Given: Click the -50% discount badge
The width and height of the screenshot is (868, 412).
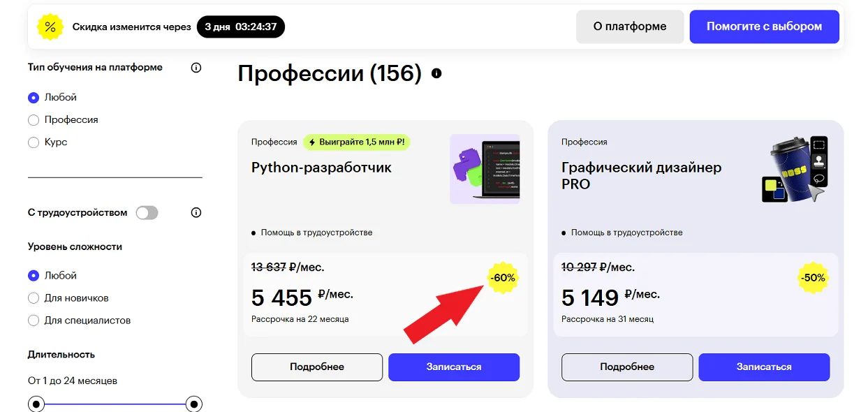Looking at the screenshot, I should (x=813, y=277).
